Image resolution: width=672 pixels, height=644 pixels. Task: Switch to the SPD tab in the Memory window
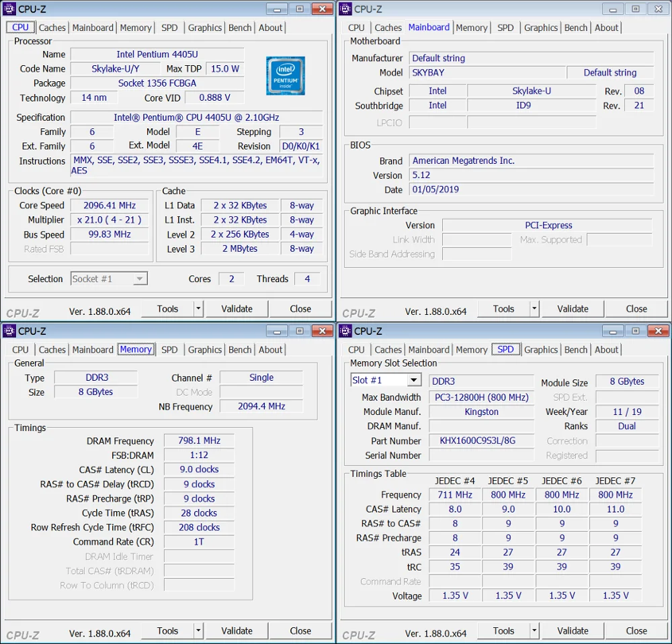pyautogui.click(x=169, y=349)
